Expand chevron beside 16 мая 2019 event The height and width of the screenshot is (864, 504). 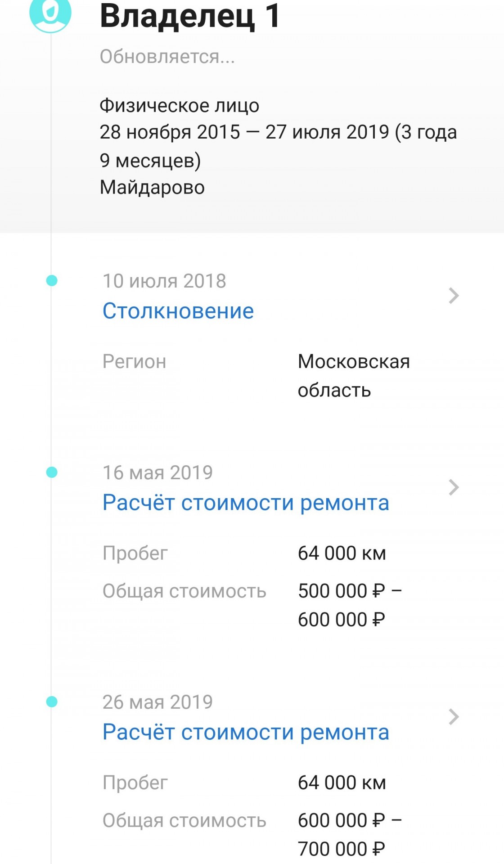pyautogui.click(x=454, y=487)
